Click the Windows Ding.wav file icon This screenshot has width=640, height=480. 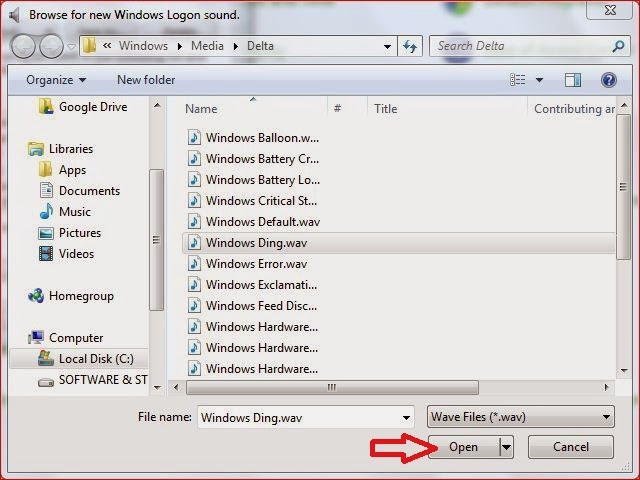[194, 242]
